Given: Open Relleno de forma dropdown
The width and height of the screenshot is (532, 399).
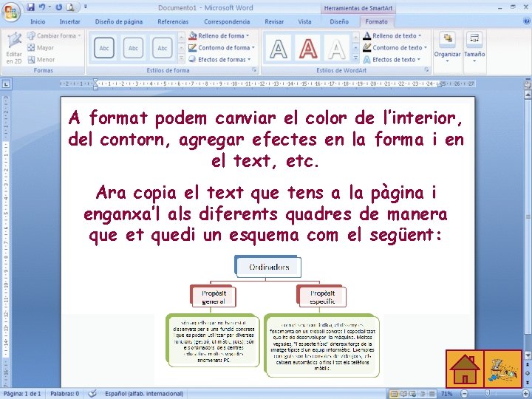Looking at the screenshot, I should pyautogui.click(x=219, y=35).
